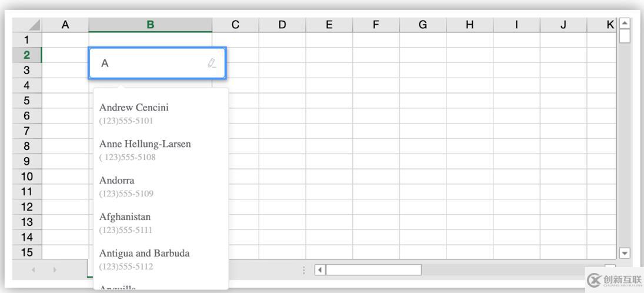Select column B header
Screen dimensions: 644x293
[x=150, y=25]
